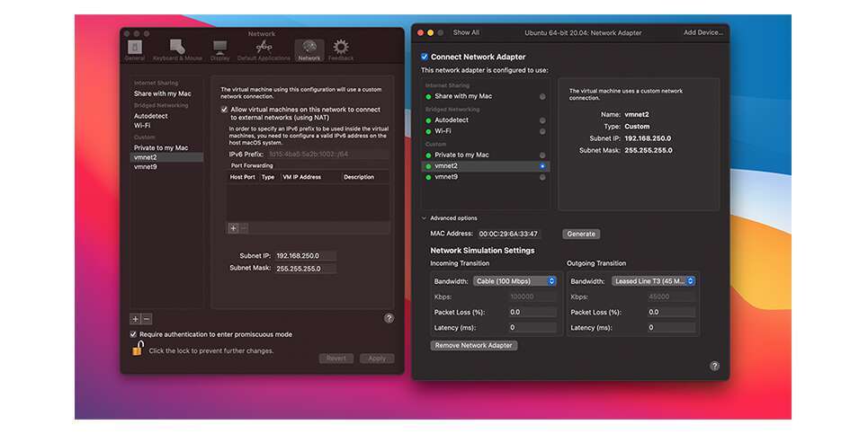868x434 pixels.
Task: Generate a new MAC address
Action: pos(581,234)
